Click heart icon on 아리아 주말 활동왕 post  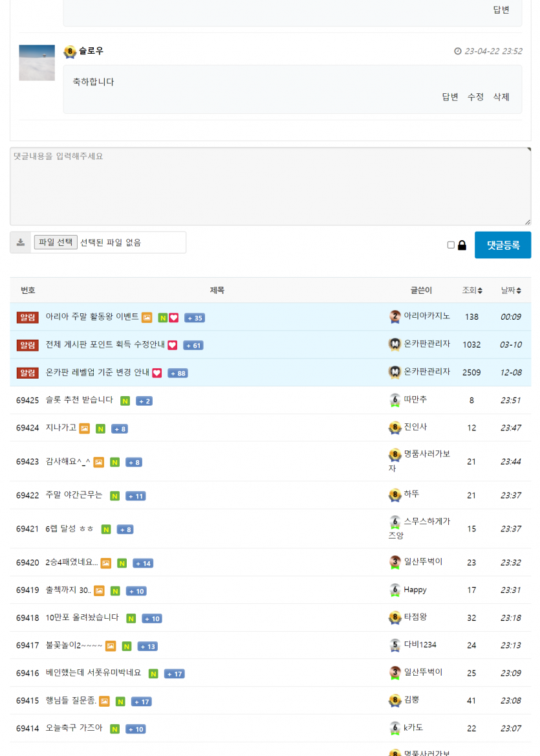click(174, 318)
